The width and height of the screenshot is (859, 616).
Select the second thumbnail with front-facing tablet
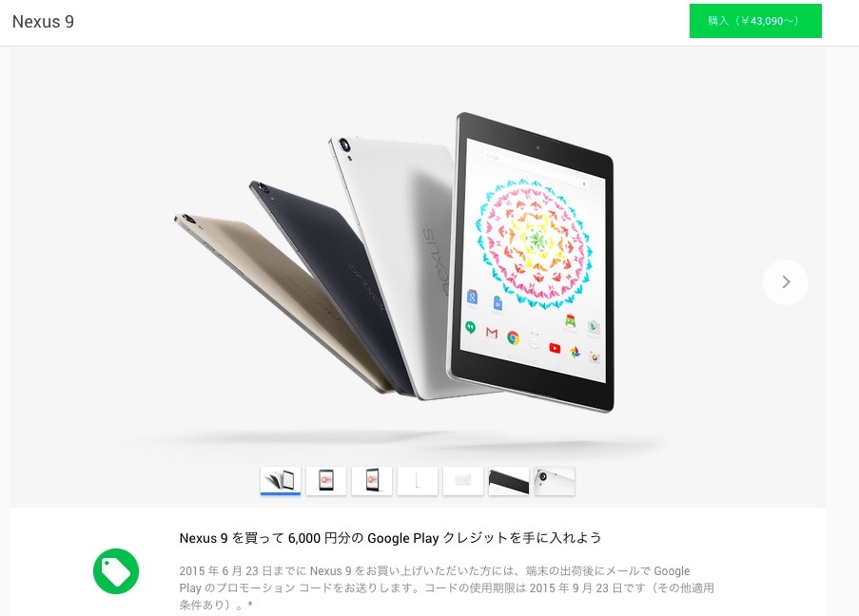click(326, 481)
